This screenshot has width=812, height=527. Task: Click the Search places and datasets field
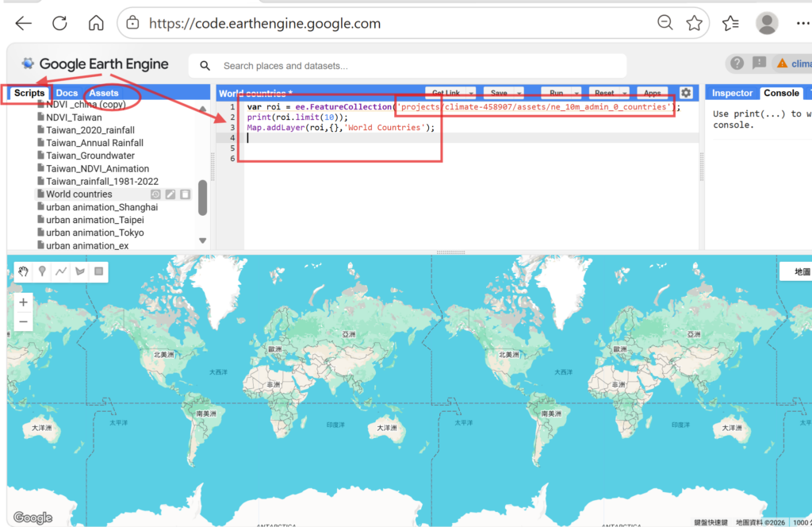[412, 66]
